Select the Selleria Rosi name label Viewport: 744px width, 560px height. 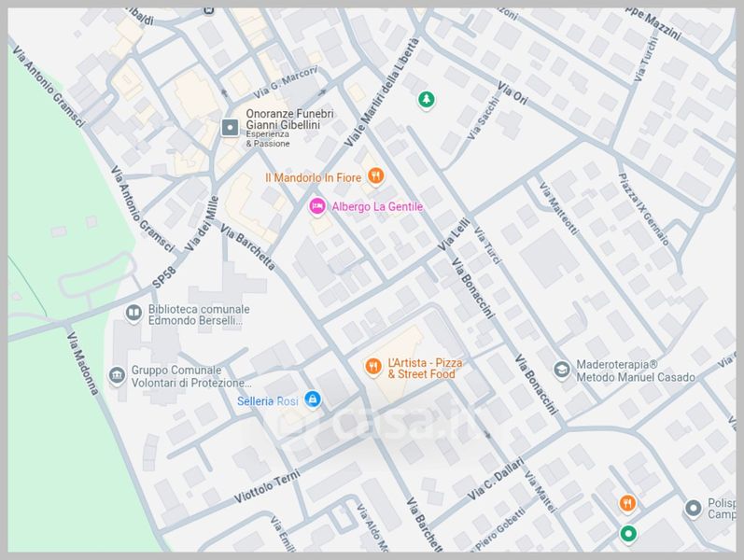(x=267, y=401)
